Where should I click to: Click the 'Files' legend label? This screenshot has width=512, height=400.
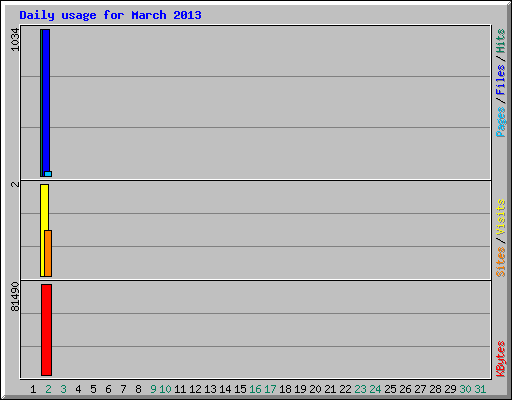point(501,80)
